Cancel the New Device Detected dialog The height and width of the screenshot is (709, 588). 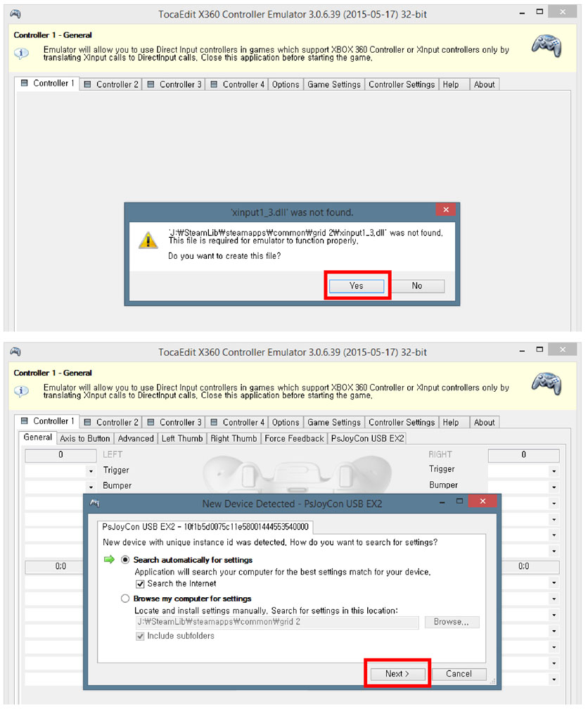(459, 674)
